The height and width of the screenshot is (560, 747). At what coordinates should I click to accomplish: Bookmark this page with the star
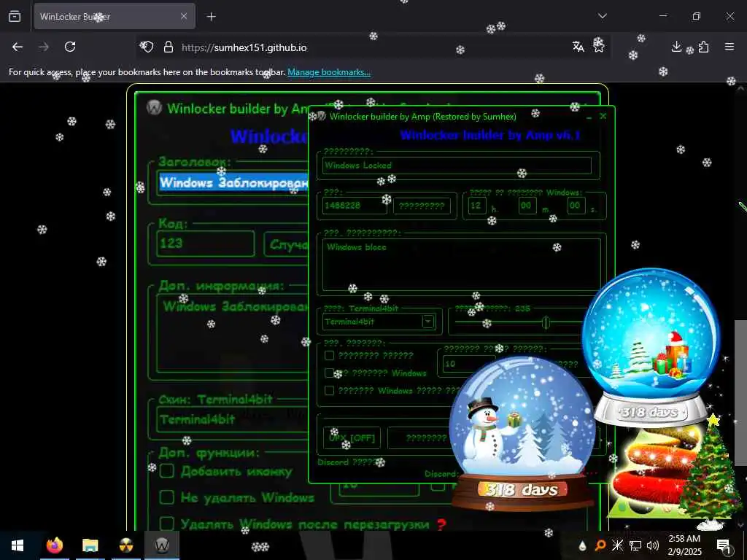[x=598, y=47]
